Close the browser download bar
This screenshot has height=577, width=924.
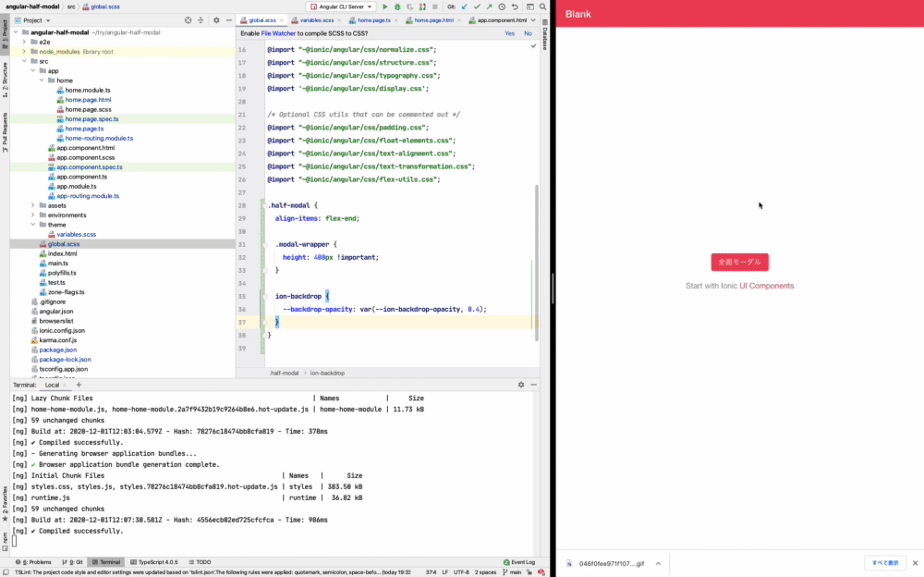[915, 563]
